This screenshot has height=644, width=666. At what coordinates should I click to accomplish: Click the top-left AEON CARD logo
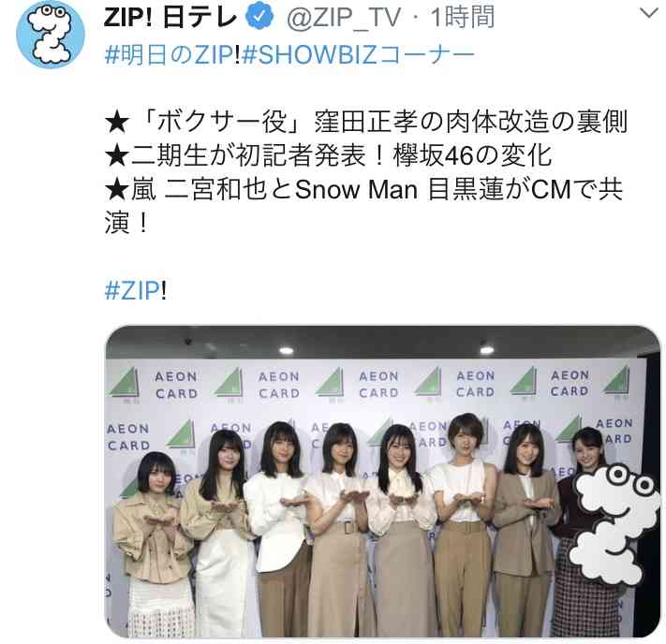click(176, 385)
